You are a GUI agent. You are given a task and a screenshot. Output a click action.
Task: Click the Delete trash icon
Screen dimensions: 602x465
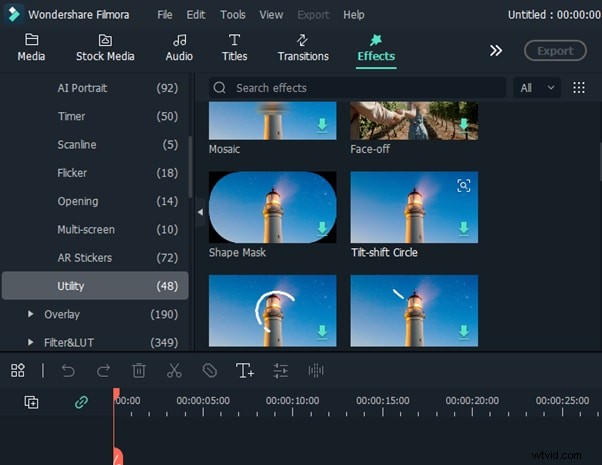tap(139, 371)
